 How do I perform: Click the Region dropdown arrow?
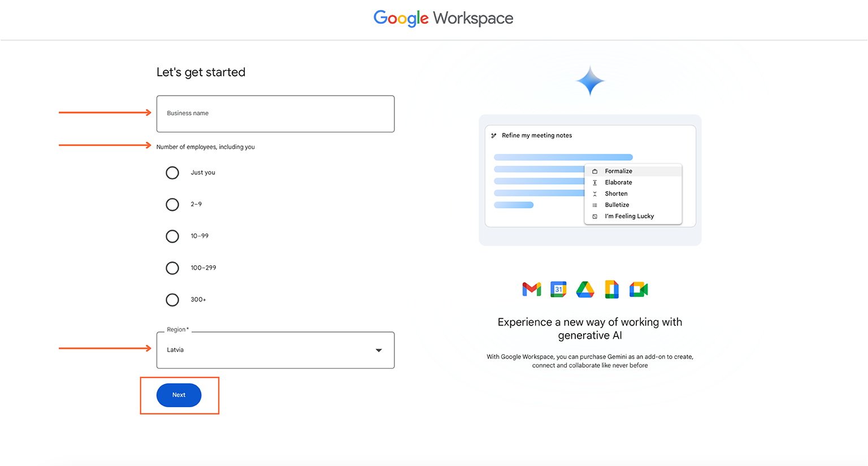[379, 351]
